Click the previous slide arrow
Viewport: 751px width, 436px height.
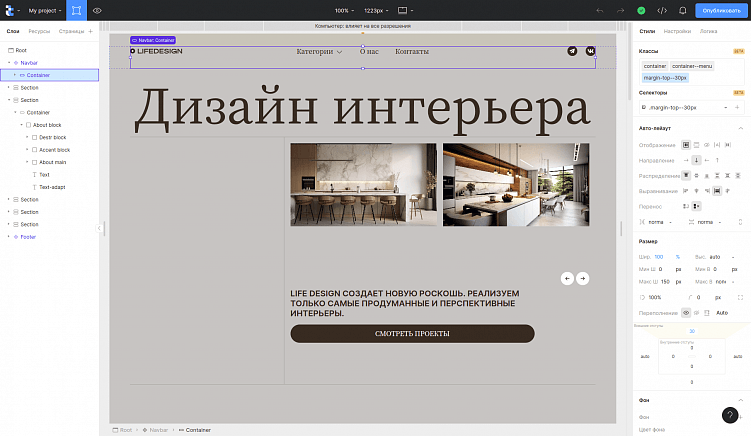pos(567,278)
